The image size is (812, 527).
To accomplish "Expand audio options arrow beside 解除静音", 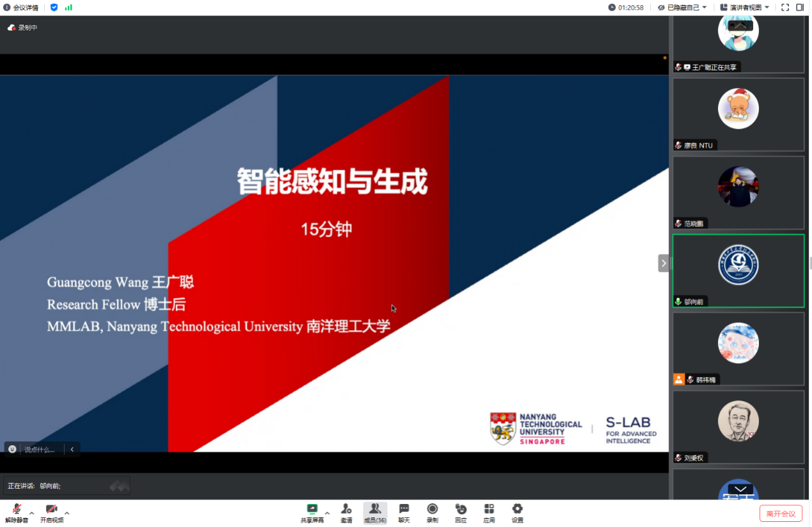I will pyautogui.click(x=32, y=513).
